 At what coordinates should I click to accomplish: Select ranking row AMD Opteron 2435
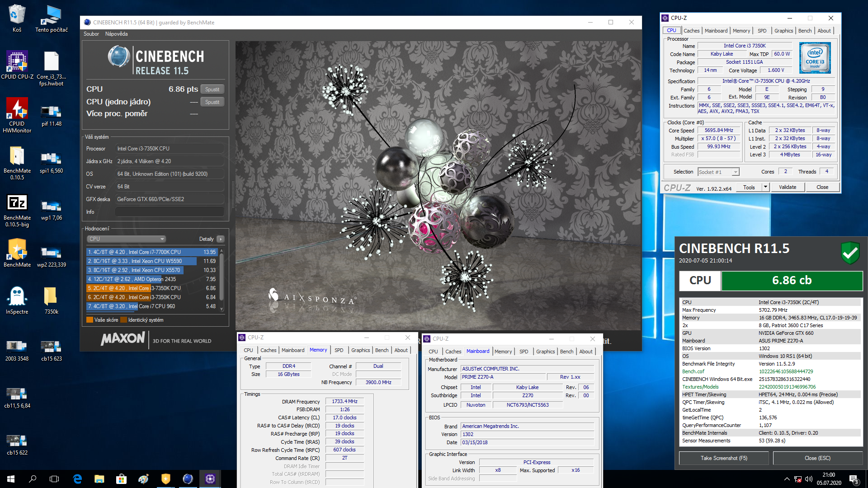pyautogui.click(x=151, y=279)
